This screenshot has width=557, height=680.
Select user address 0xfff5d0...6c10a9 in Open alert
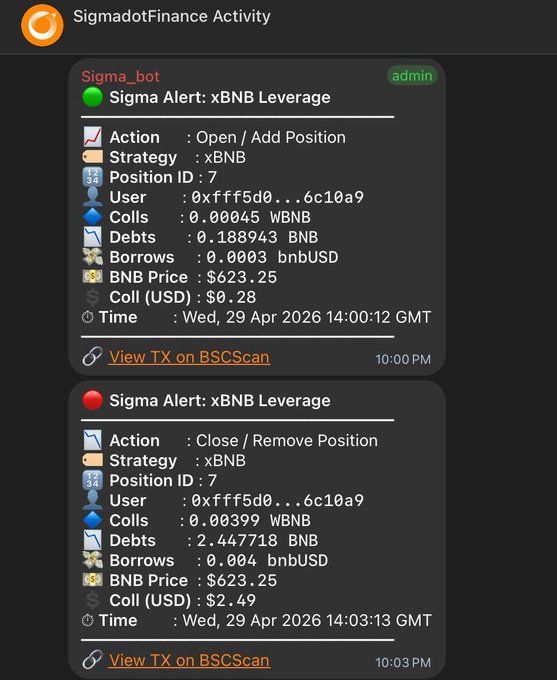tap(277, 197)
